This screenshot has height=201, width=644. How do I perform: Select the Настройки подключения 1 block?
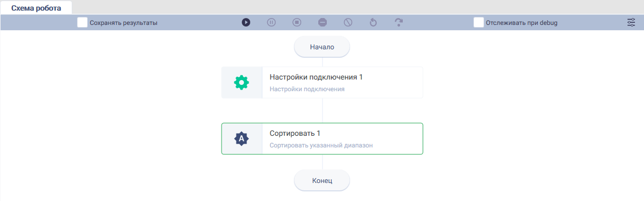(322, 82)
